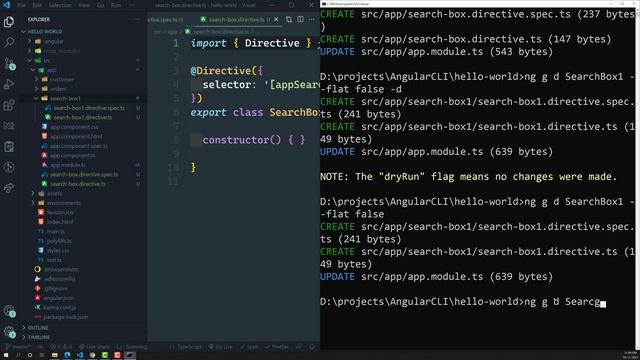This screenshot has width=640, height=360.
Task: Open app.module.ts file
Action: tap(68, 165)
